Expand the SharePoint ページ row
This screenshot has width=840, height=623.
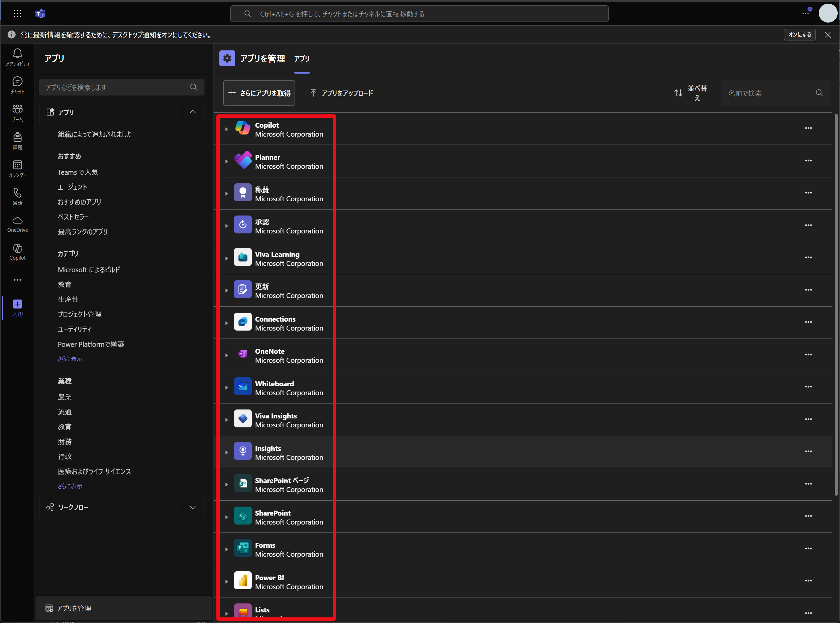click(x=227, y=485)
